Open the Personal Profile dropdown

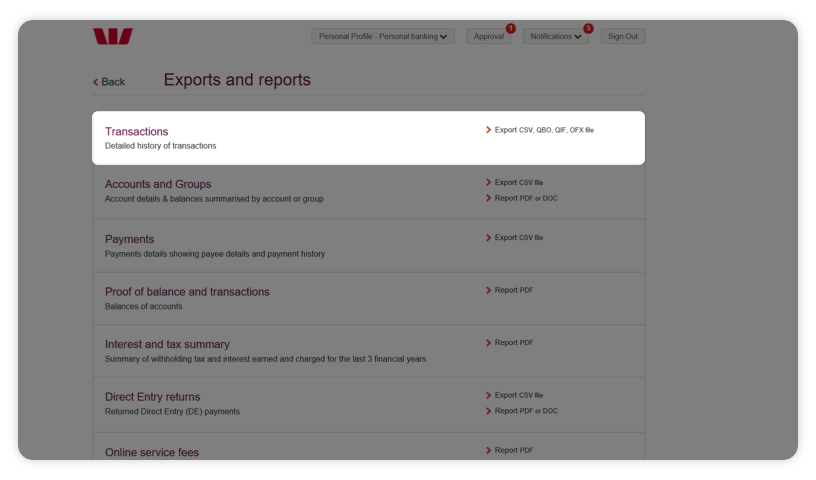tap(383, 36)
